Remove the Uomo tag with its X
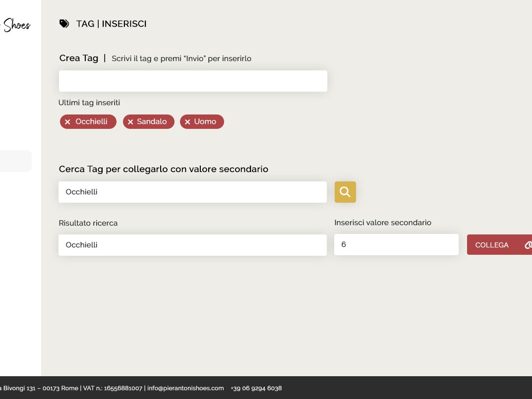The image size is (532, 399). pyautogui.click(x=188, y=122)
